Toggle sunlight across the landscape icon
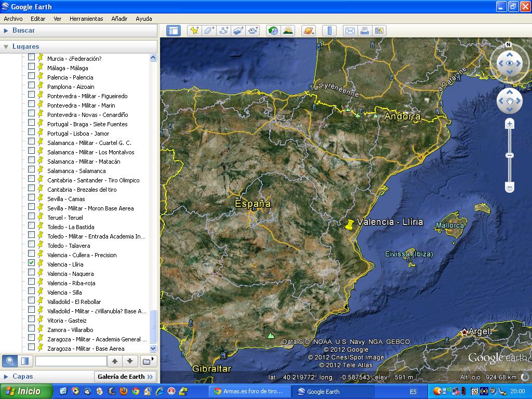 288,31
